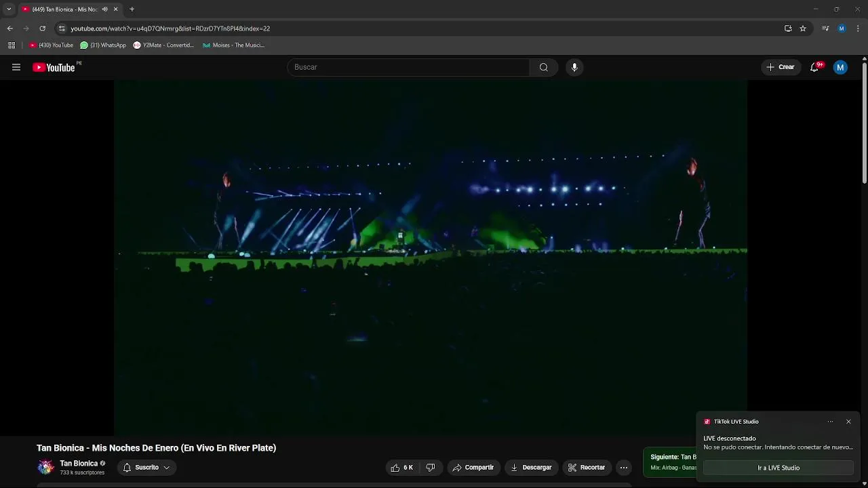Create a clip with Recortar
868x488 pixels.
tap(587, 468)
